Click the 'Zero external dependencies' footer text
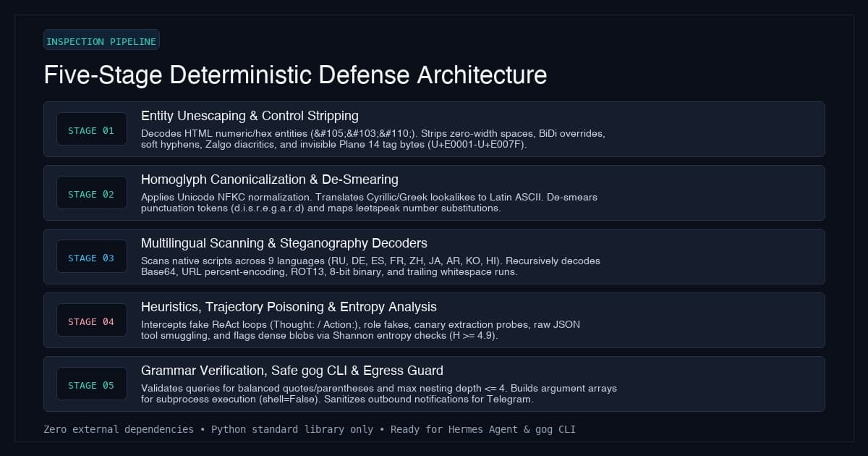The image size is (868, 456). click(310, 429)
